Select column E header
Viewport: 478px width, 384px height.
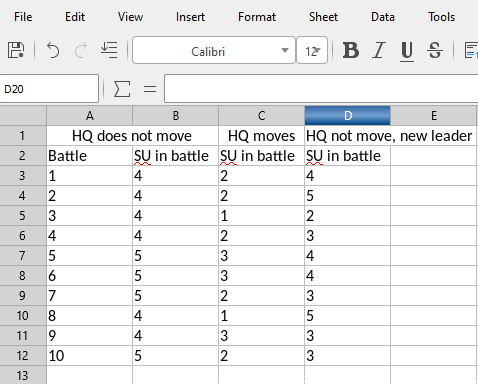434,116
